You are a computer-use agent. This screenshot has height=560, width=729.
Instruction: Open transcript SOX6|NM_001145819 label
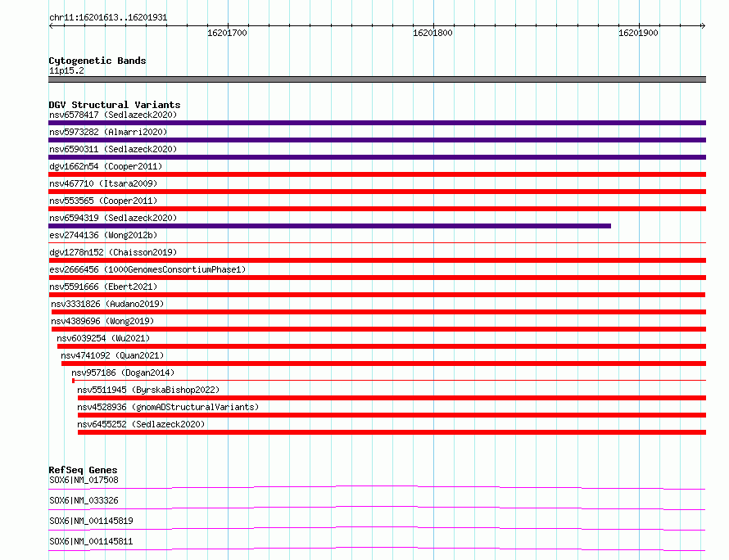[91, 521]
